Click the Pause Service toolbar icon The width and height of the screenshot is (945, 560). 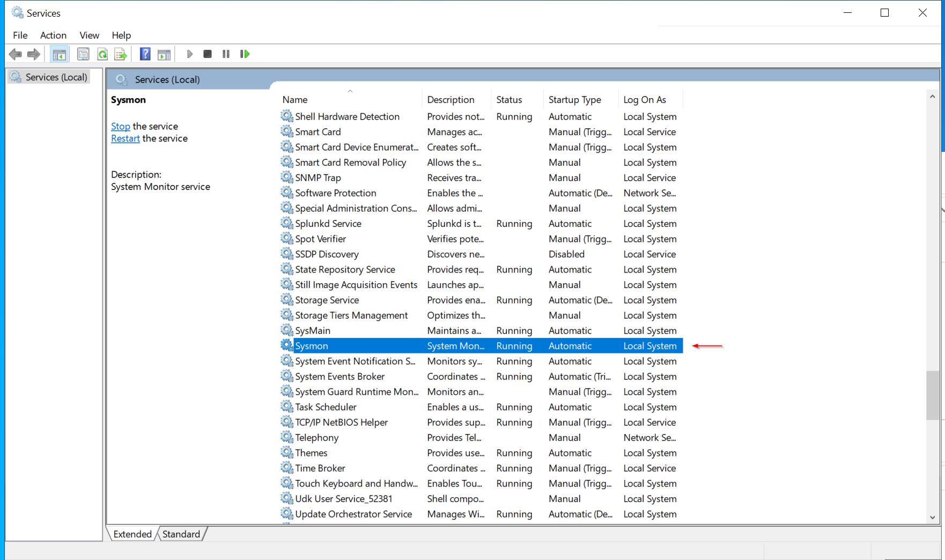[x=226, y=54]
